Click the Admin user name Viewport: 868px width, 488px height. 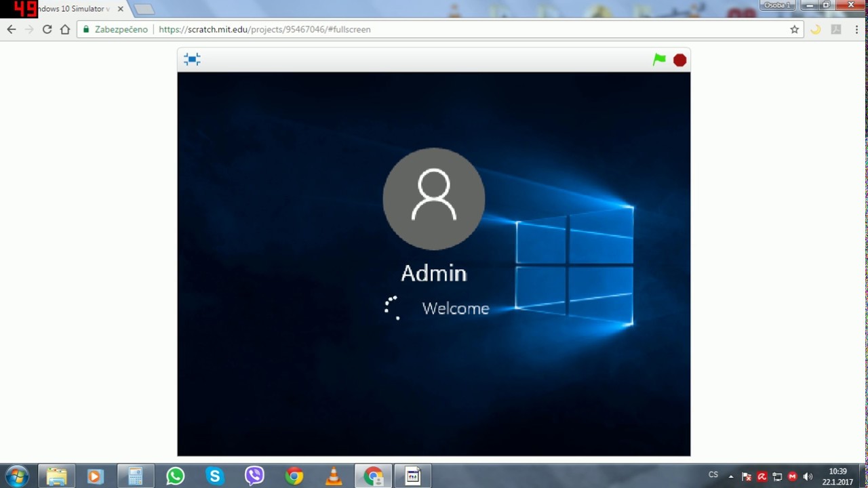pos(434,273)
